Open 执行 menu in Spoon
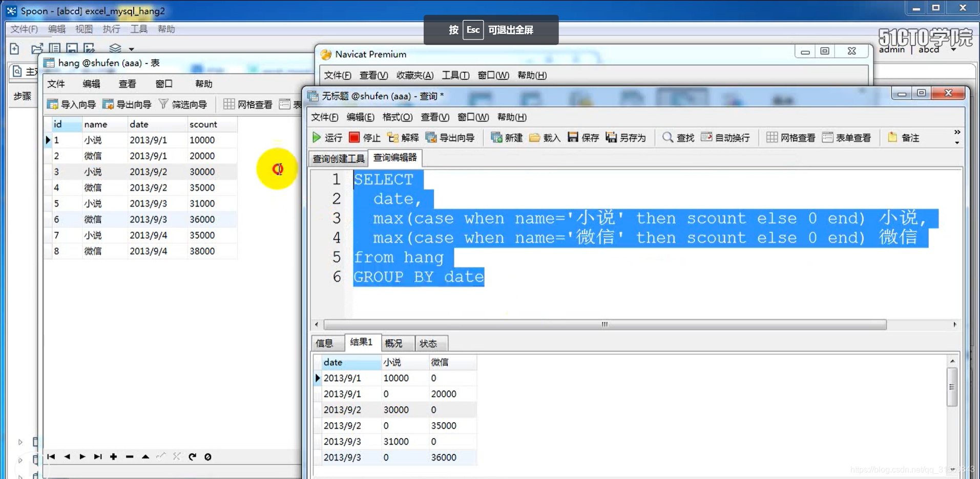The height and width of the screenshot is (479, 980). [111, 29]
